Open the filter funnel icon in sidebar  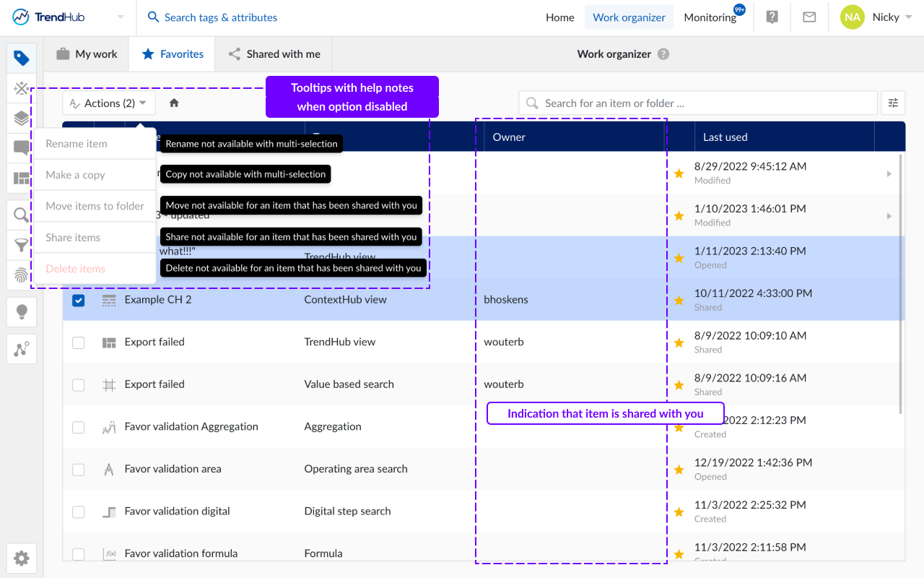22,246
